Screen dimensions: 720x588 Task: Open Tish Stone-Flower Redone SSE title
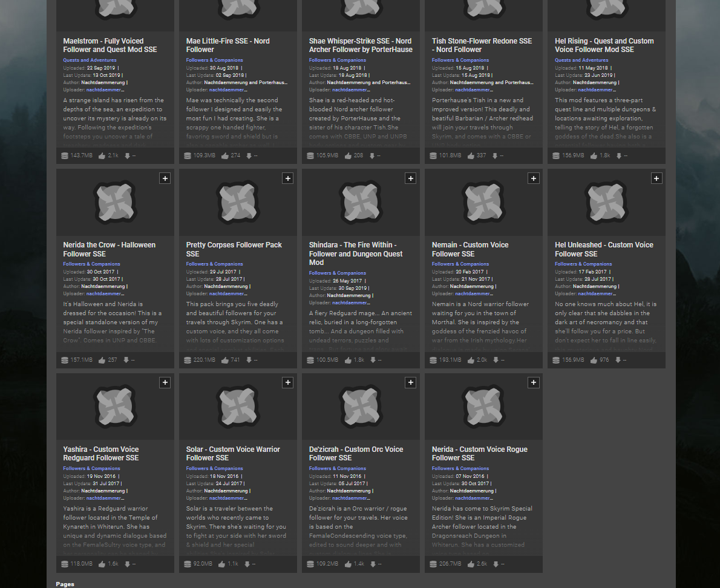click(x=482, y=45)
